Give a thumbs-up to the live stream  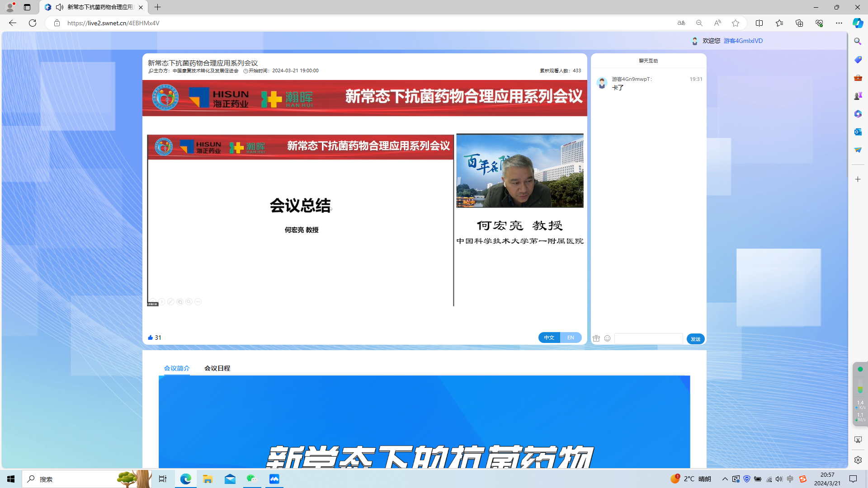[151, 337]
